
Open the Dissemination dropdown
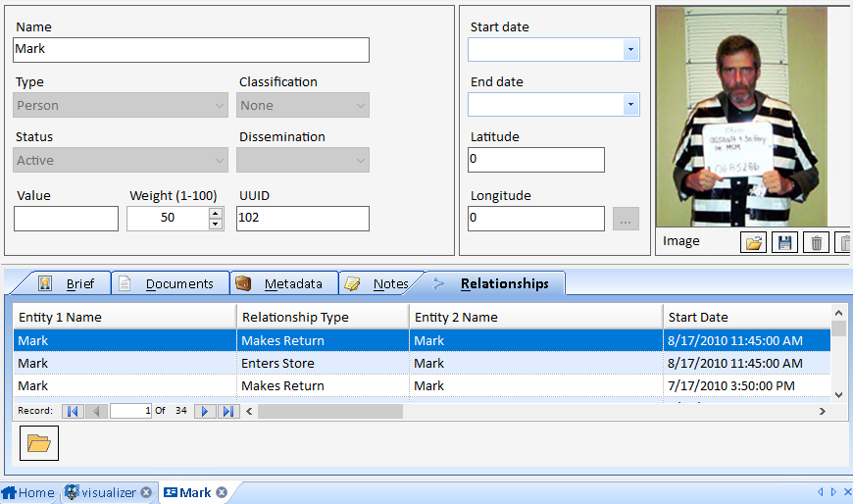359,160
